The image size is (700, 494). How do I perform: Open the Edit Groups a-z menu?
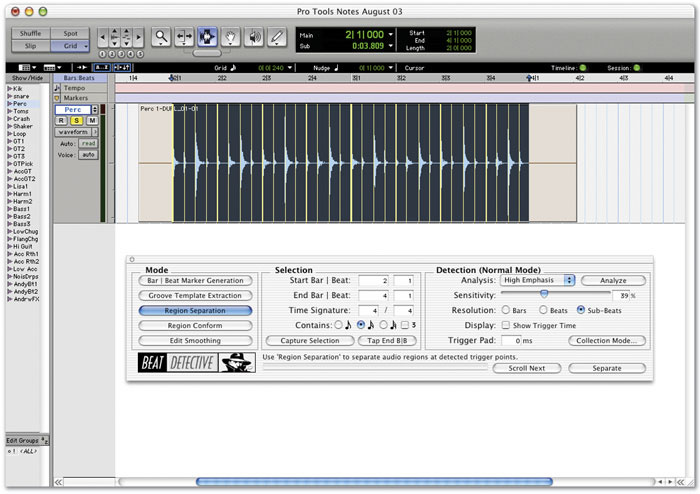coord(45,440)
